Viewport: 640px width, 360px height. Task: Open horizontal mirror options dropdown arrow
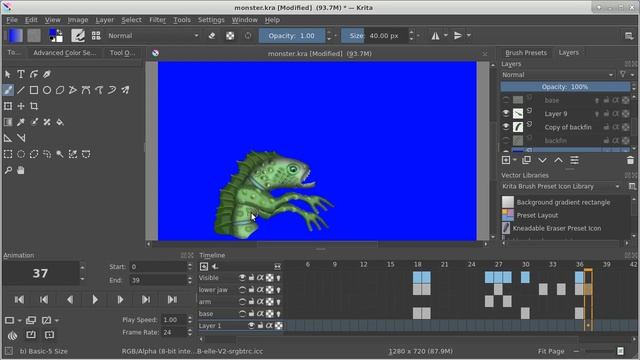446,36
